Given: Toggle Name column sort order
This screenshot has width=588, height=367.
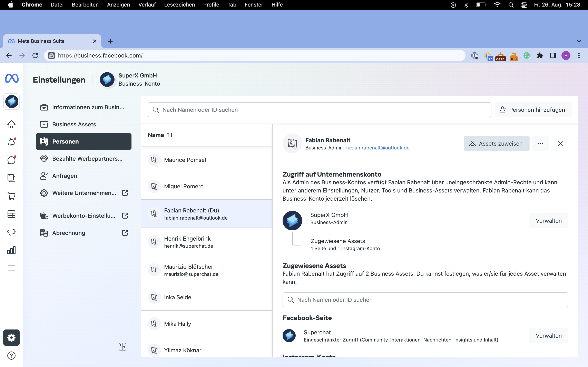Looking at the screenshot, I should [170, 135].
